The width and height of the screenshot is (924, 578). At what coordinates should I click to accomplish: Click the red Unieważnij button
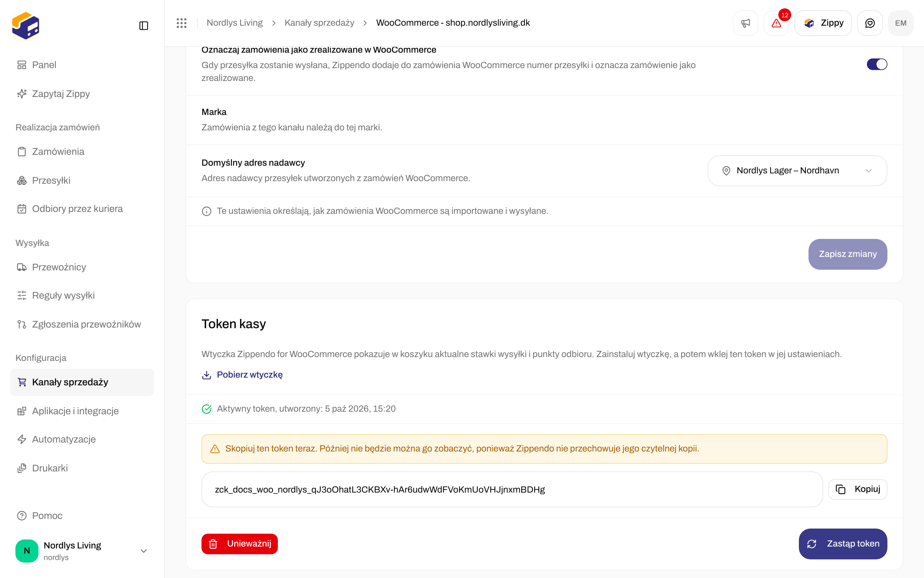pos(239,544)
